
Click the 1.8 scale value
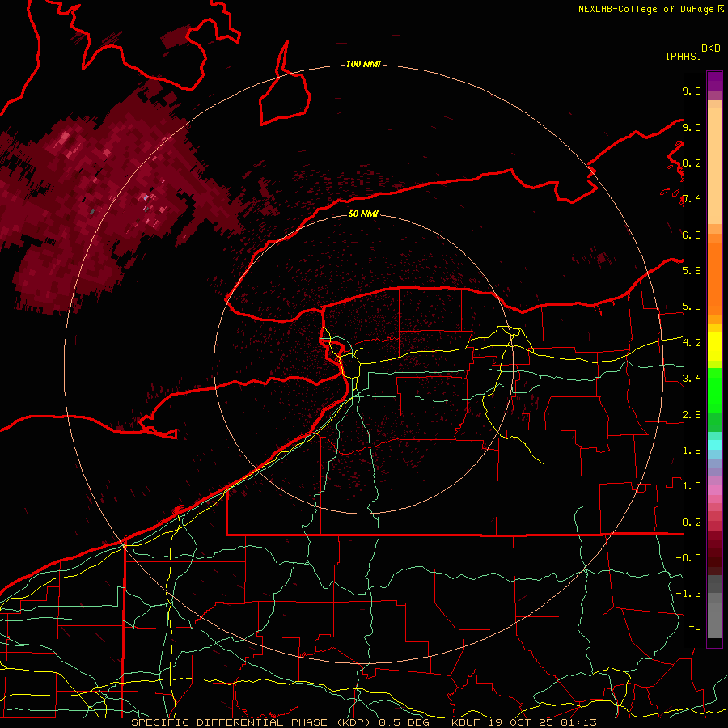click(692, 450)
